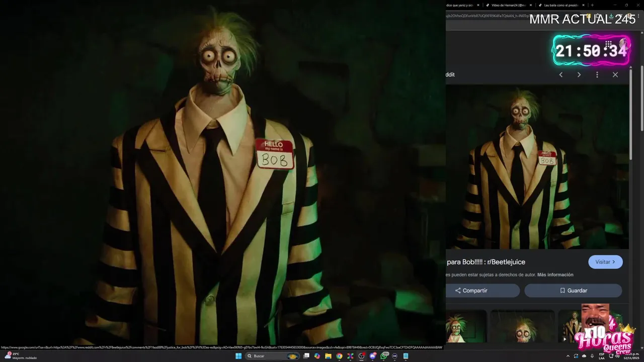Open the 'para Bob!!!!! : r/Beetlejuice' title link
Viewport: 644px width, 362px height.
[486, 262]
